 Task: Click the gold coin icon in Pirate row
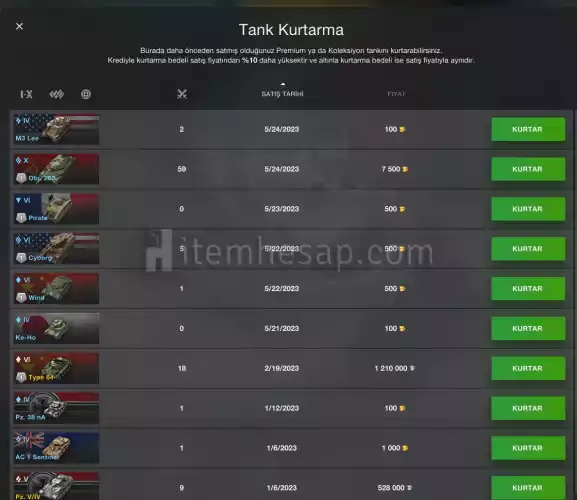(402, 209)
